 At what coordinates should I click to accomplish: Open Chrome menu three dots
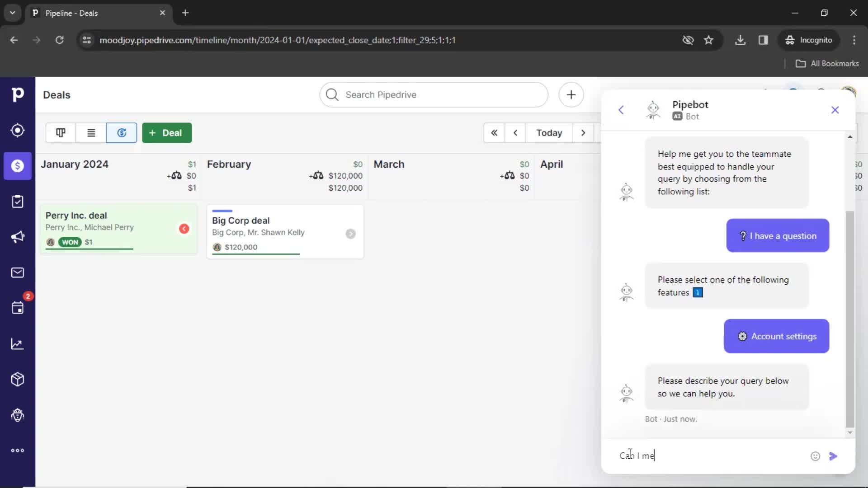[854, 40]
